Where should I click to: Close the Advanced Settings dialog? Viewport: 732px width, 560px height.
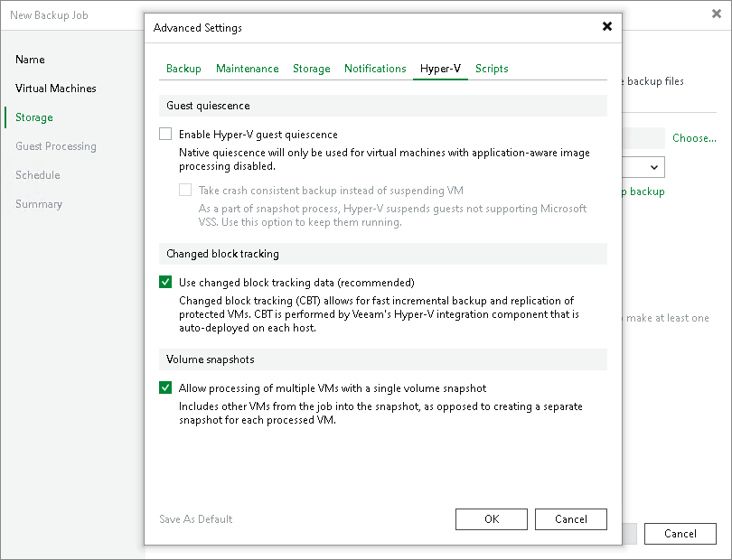coord(607,26)
